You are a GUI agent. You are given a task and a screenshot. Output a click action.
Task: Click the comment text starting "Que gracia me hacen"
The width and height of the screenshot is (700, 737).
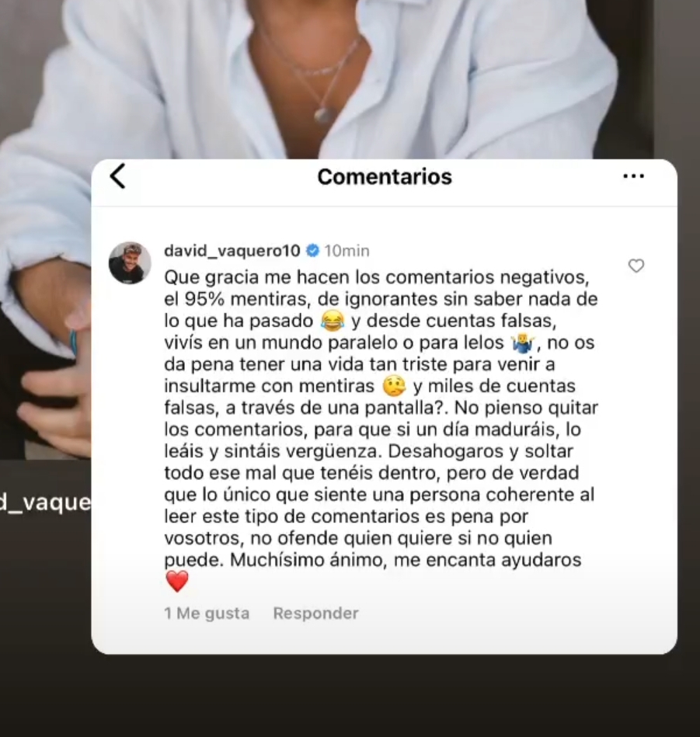click(x=381, y=419)
